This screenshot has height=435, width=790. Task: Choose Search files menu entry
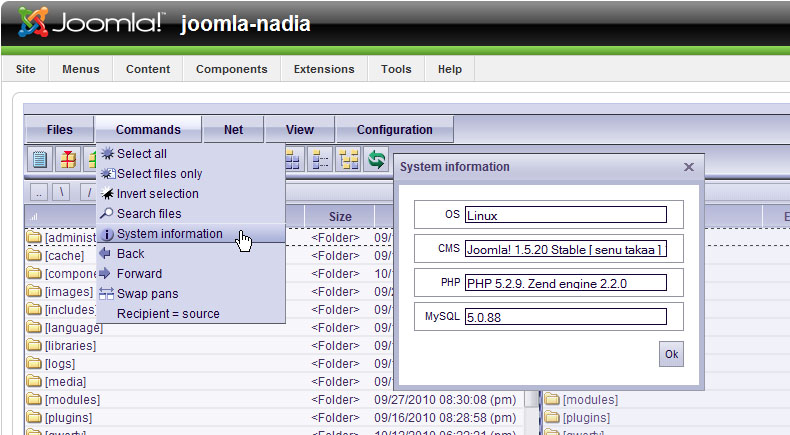click(x=191, y=214)
